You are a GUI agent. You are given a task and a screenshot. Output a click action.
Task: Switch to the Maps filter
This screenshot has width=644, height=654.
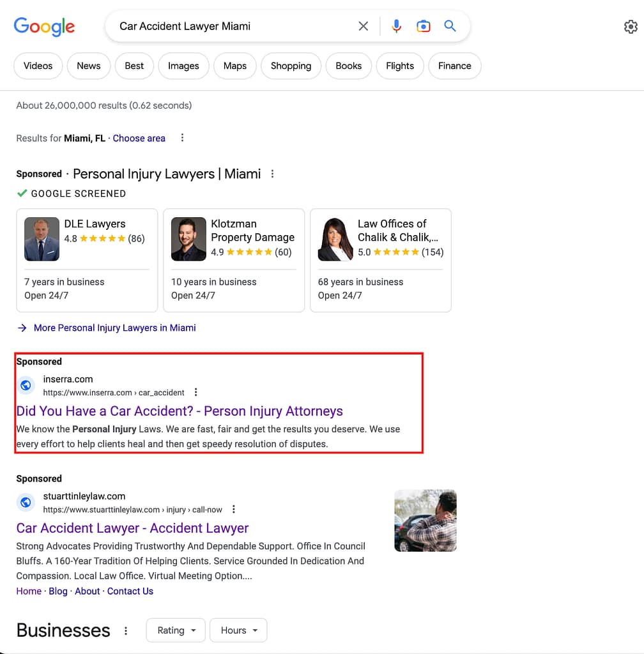pyautogui.click(x=235, y=66)
